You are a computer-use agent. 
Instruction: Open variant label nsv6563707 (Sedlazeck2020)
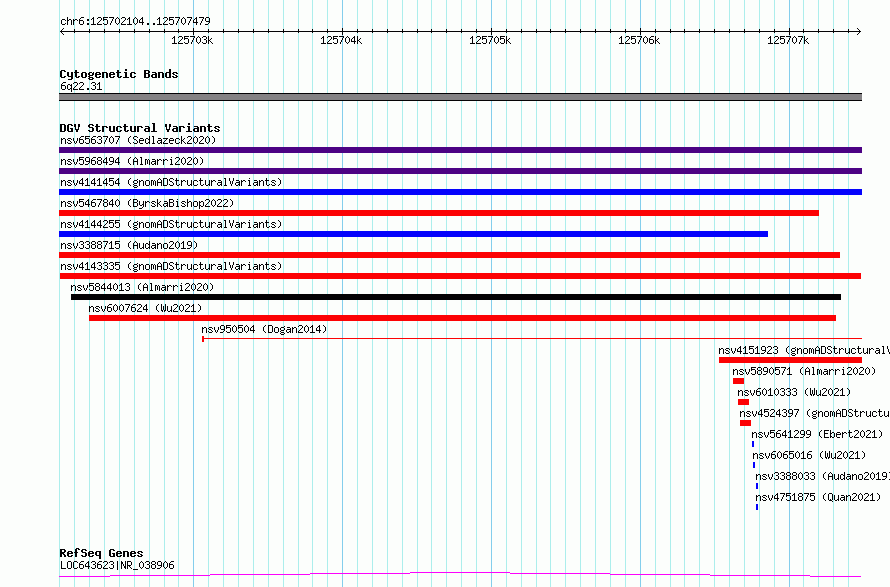pyautogui.click(x=138, y=140)
